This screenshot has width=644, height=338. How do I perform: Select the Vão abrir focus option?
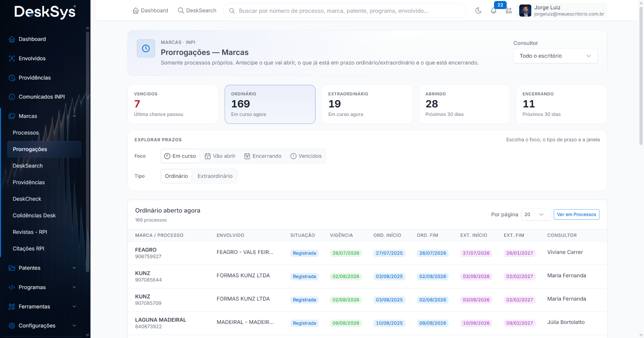pyautogui.click(x=220, y=156)
